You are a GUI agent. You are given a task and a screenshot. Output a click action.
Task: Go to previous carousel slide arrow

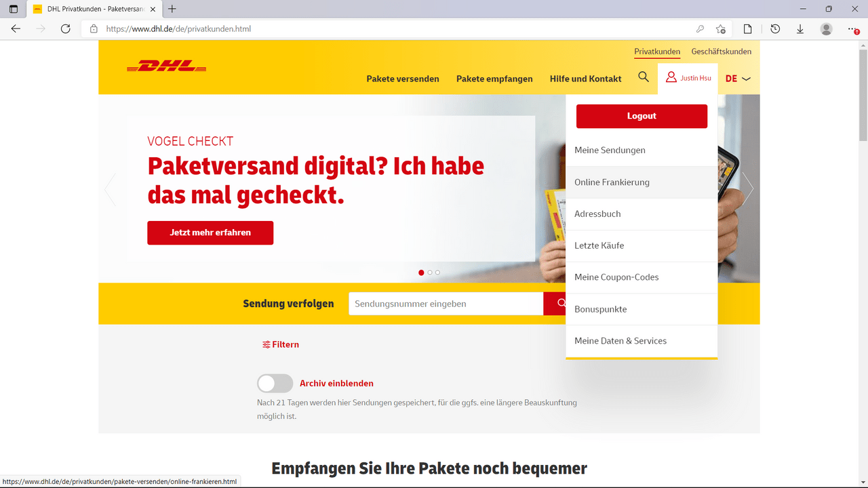pyautogui.click(x=110, y=189)
